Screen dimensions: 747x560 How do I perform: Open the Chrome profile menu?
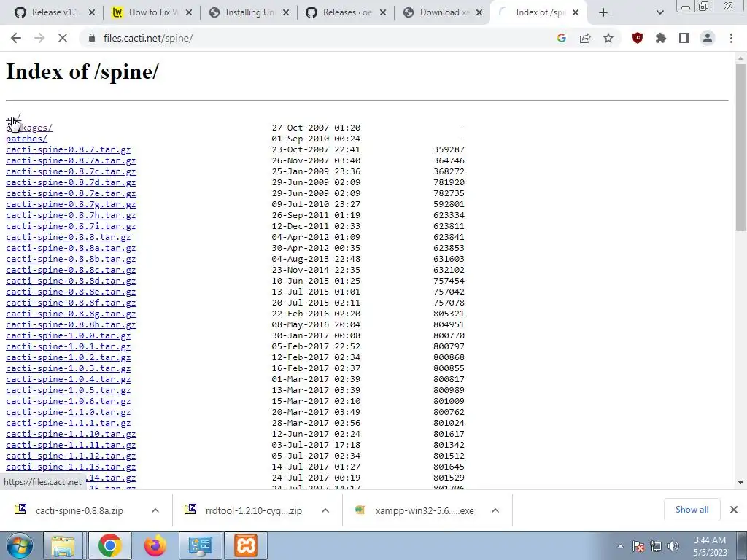708,38
